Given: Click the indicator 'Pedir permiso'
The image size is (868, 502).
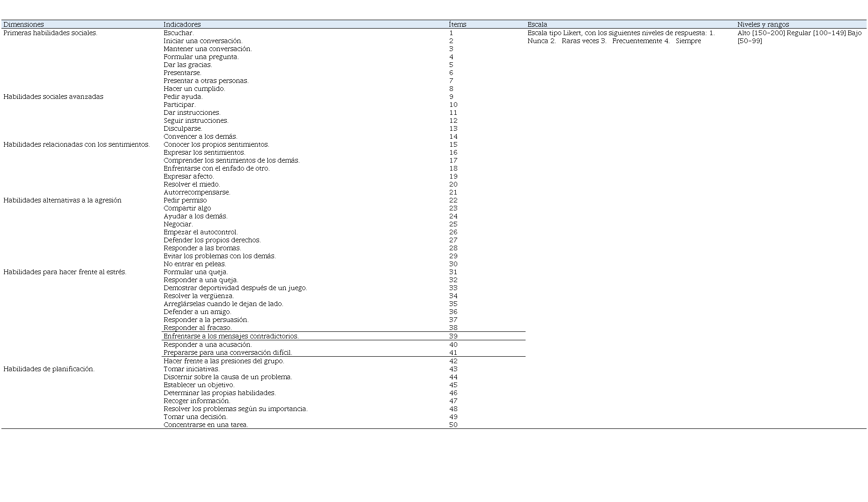Looking at the screenshot, I should [185, 200].
